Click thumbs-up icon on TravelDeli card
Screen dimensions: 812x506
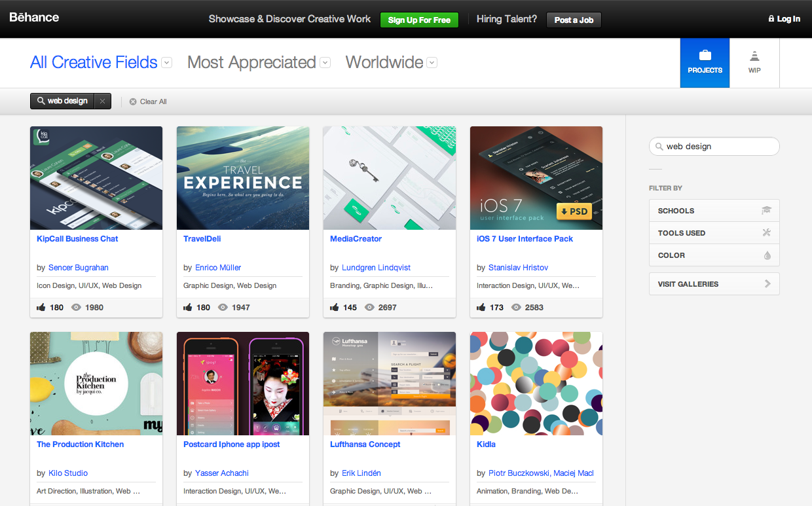(x=188, y=307)
